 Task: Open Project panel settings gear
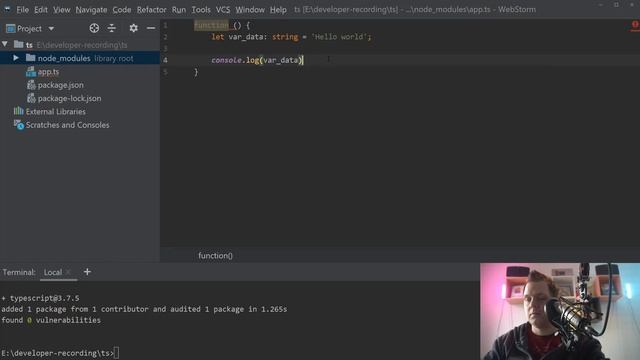(133, 28)
